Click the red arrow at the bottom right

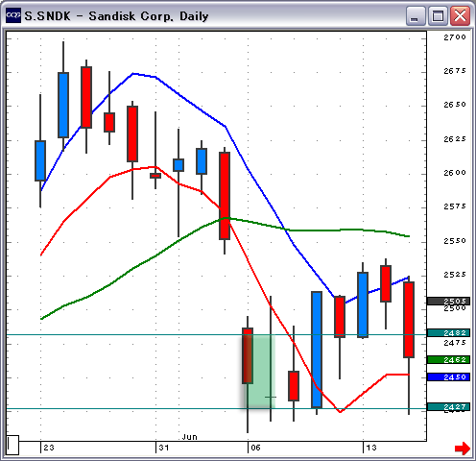[463, 448]
